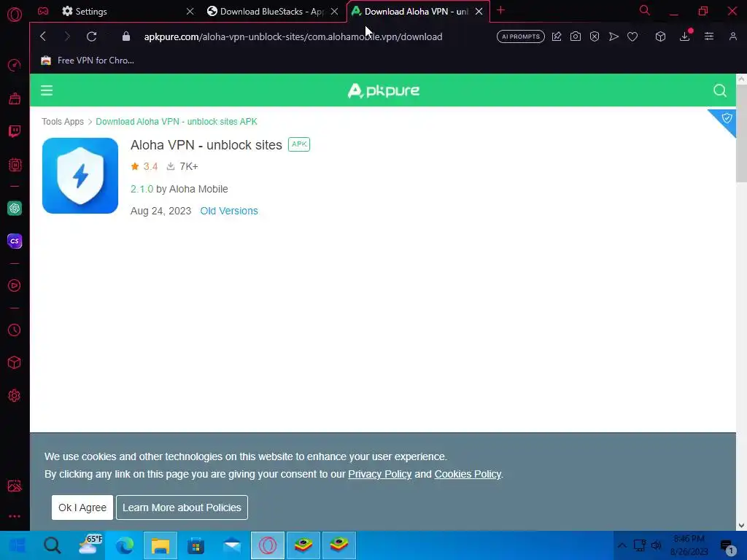
Task: Click the blue shield corner badge
Action: click(x=725, y=119)
